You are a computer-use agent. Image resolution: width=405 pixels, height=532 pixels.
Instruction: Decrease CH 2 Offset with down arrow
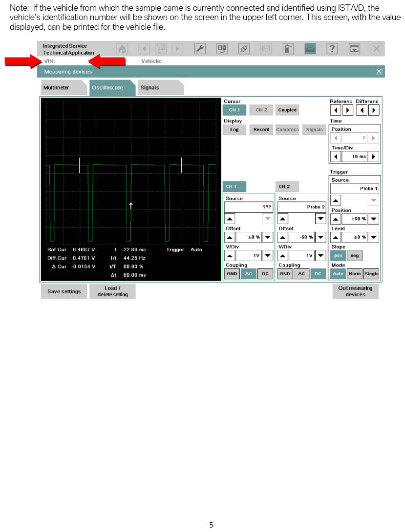(320, 237)
